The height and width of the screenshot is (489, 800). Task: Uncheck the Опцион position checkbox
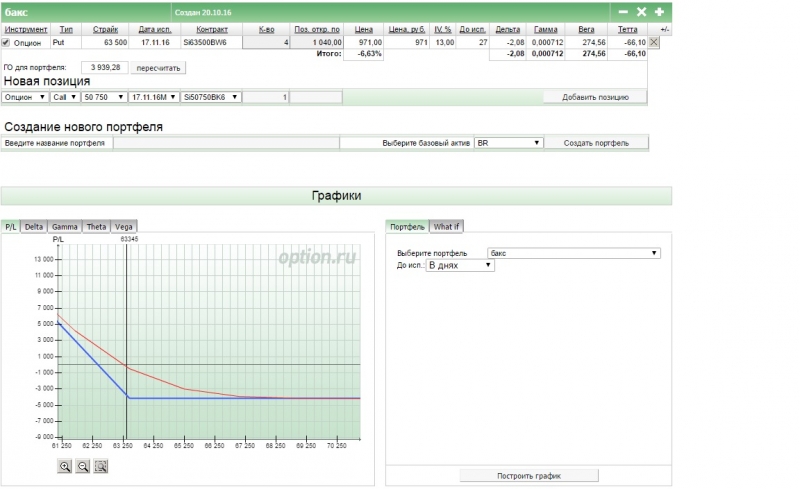[7, 43]
